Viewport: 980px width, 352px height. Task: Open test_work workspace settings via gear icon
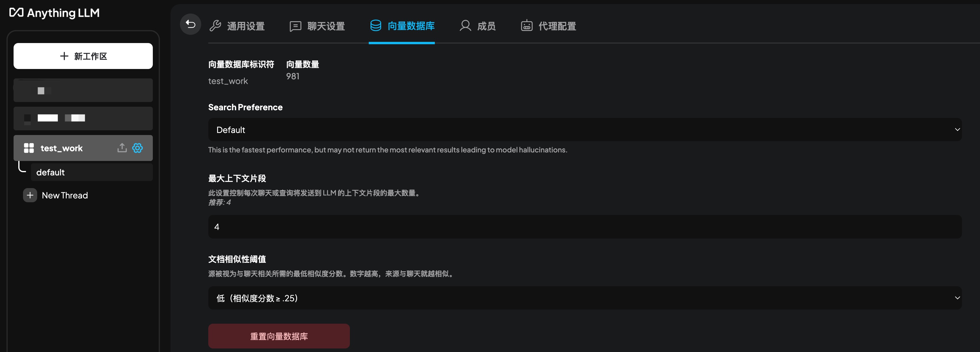(x=137, y=148)
